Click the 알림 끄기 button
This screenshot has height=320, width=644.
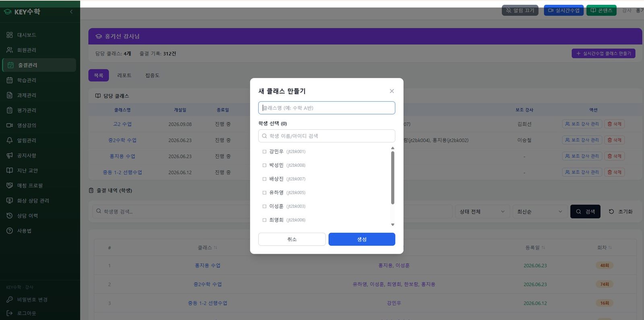(x=520, y=10)
